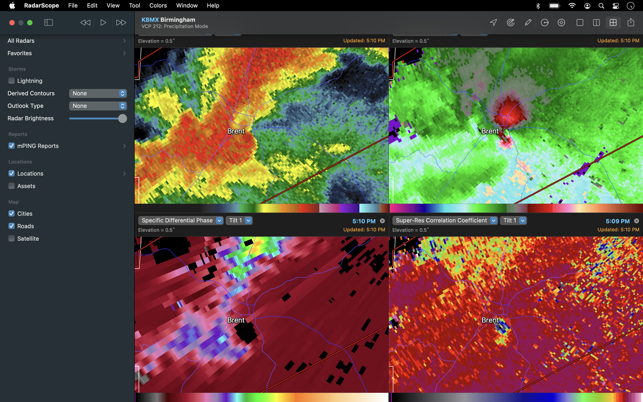
Task: Enable the Lightning checkbox
Action: click(x=11, y=81)
